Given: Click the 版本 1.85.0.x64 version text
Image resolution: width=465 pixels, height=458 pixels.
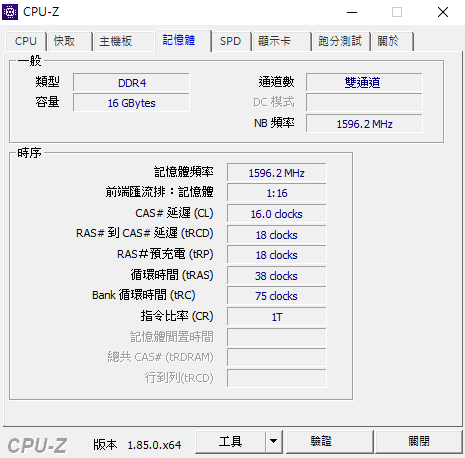Looking at the screenshot, I should (137, 445).
